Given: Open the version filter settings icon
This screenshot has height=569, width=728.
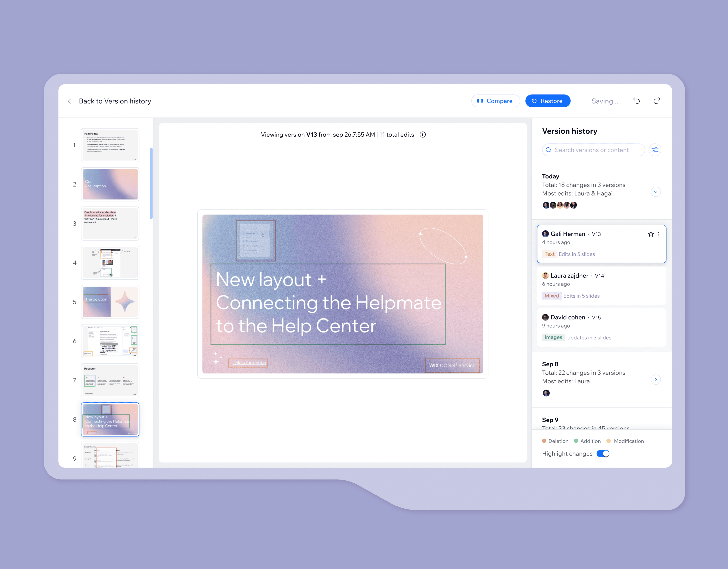Looking at the screenshot, I should pos(655,150).
